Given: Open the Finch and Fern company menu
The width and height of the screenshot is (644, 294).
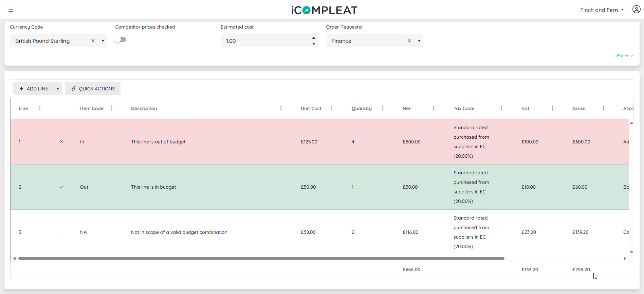Looking at the screenshot, I should point(602,10).
